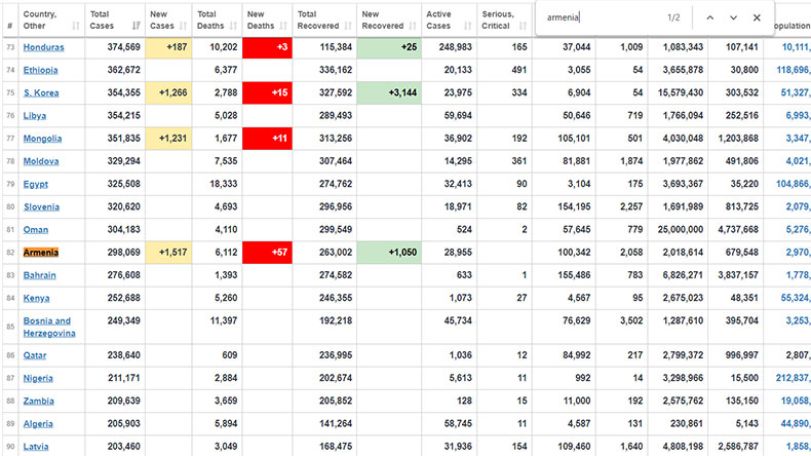
Task: Sort by Total Recovered column icon
Action: (x=348, y=26)
